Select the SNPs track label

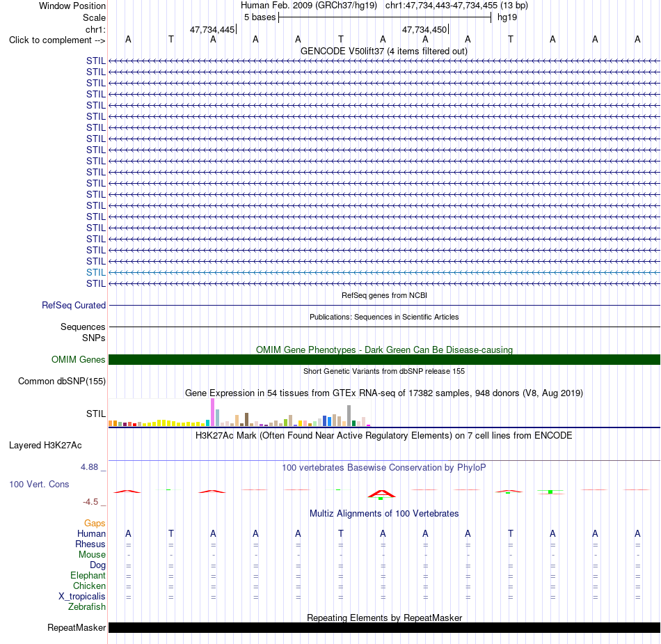94,338
